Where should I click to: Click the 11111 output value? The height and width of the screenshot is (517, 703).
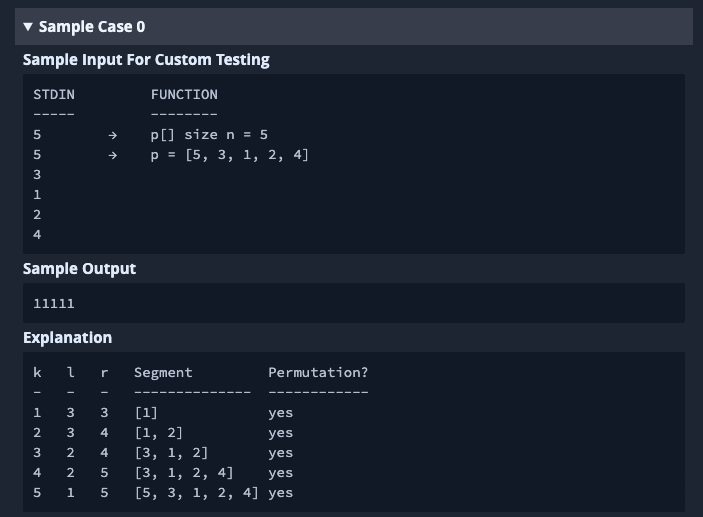[x=54, y=303]
